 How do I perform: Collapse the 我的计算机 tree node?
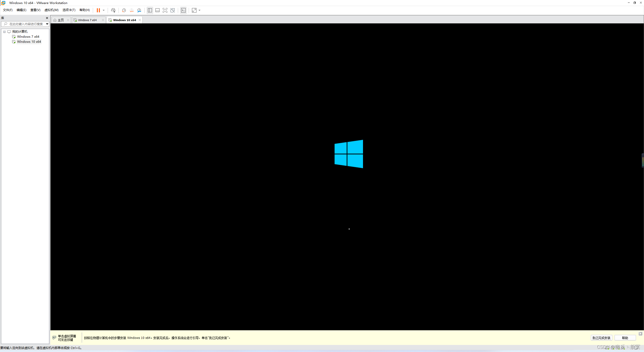pos(4,32)
